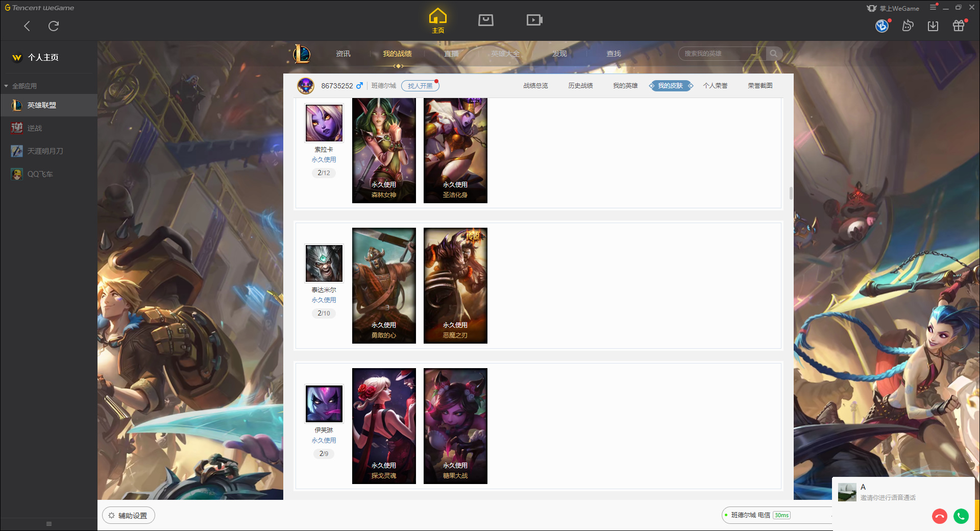This screenshot has width=980, height=531.
Task: Open the friends chat icon
Action: tap(908, 26)
